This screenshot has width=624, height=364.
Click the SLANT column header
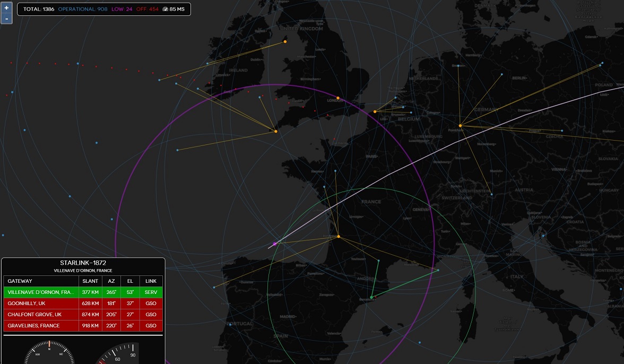90,281
